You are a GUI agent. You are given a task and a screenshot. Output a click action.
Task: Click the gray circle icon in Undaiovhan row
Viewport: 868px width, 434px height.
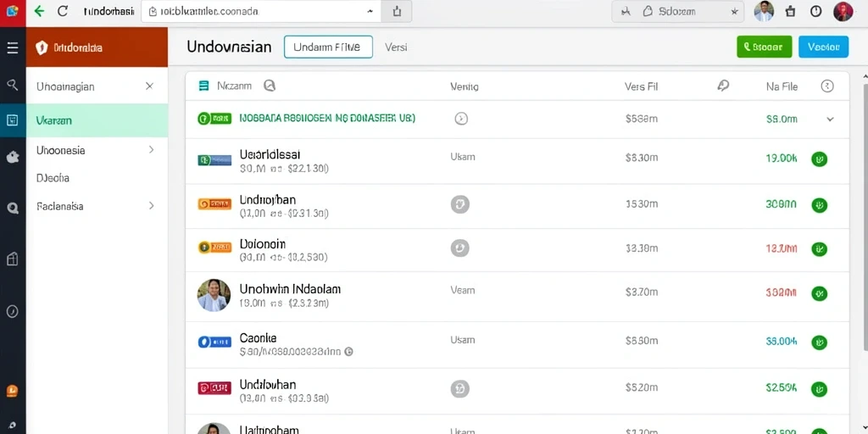coord(460,388)
